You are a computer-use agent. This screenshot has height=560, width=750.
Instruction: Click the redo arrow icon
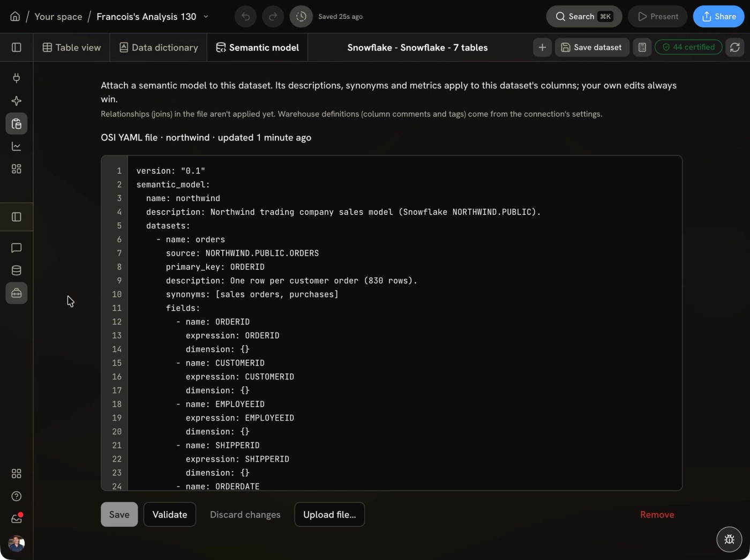pyautogui.click(x=273, y=17)
